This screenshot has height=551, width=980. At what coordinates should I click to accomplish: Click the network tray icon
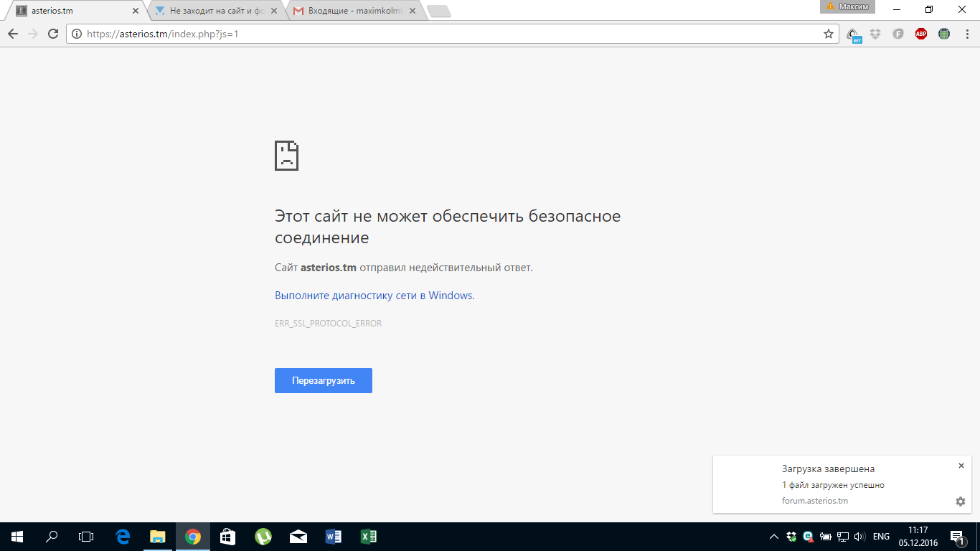pos(843,537)
